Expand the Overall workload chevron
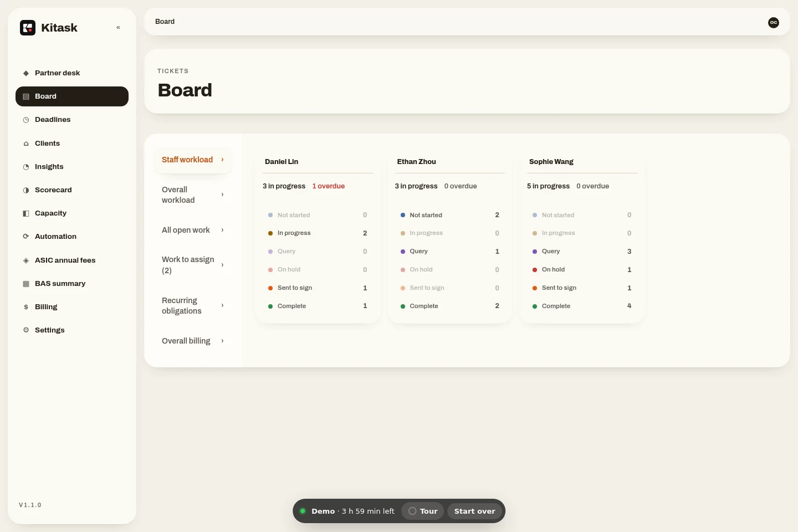The image size is (798, 532). tap(223, 195)
